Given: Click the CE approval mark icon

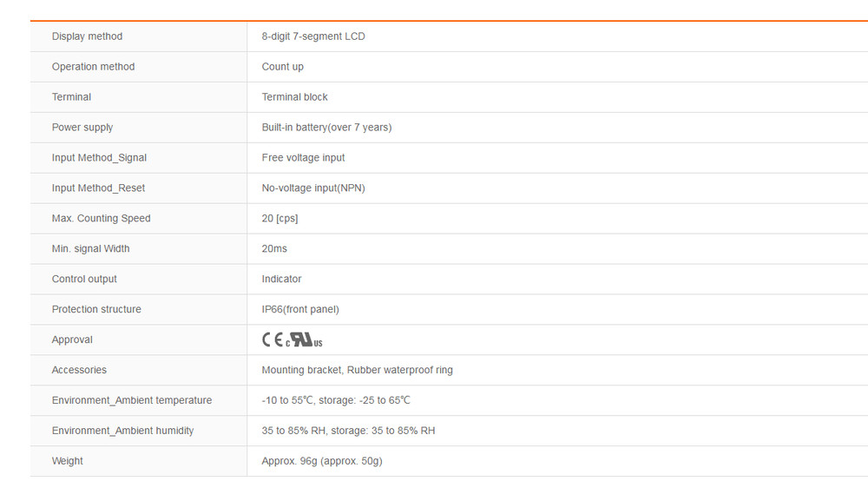Looking at the screenshot, I should (x=272, y=340).
